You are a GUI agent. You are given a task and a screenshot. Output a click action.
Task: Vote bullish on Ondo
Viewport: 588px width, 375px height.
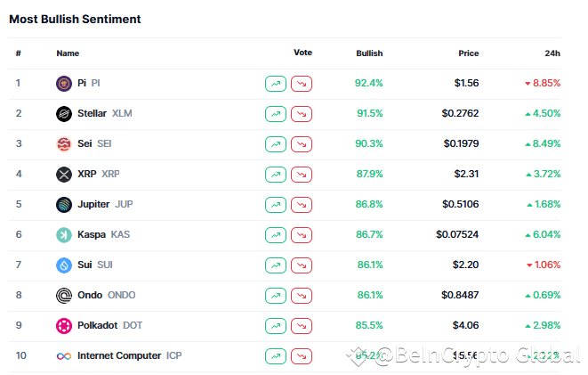coord(276,296)
